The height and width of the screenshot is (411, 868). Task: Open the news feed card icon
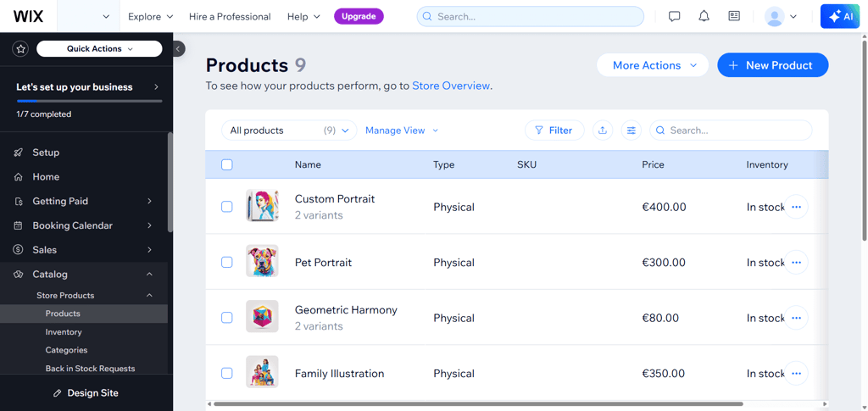[734, 17]
